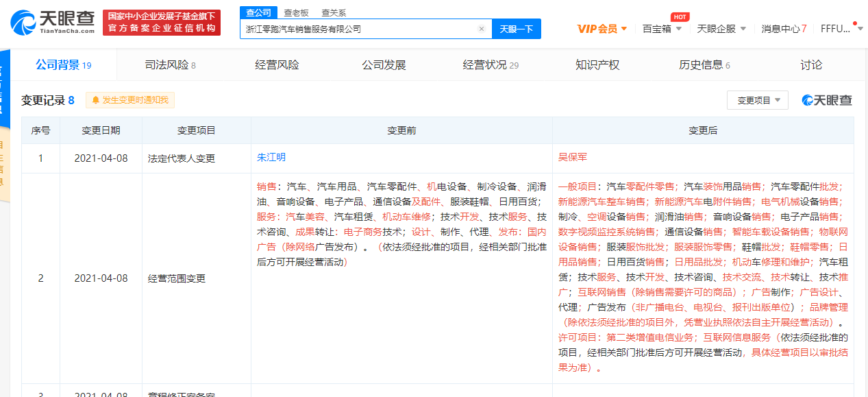The image size is (868, 397).
Task: Click the 变更项目 column header
Action: coord(196,130)
